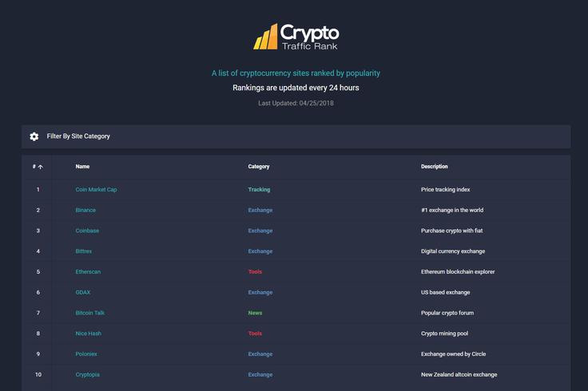588x391 pixels.
Task: Go to the Etherscan link
Action: point(88,272)
